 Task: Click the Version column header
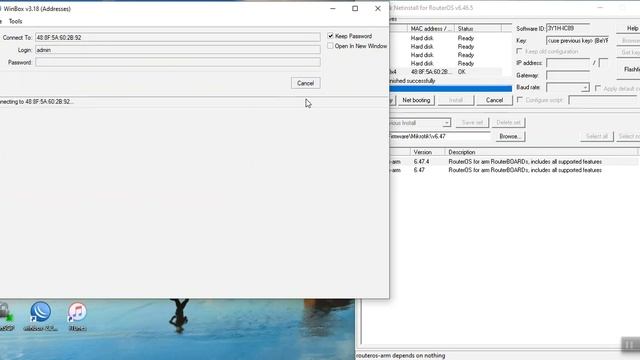click(427, 152)
